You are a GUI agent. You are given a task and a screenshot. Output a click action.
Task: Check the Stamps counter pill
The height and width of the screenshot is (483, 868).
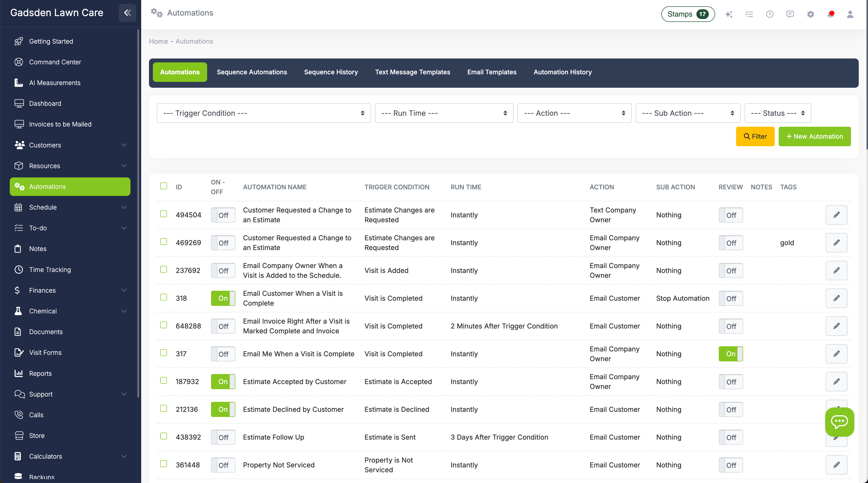click(688, 14)
